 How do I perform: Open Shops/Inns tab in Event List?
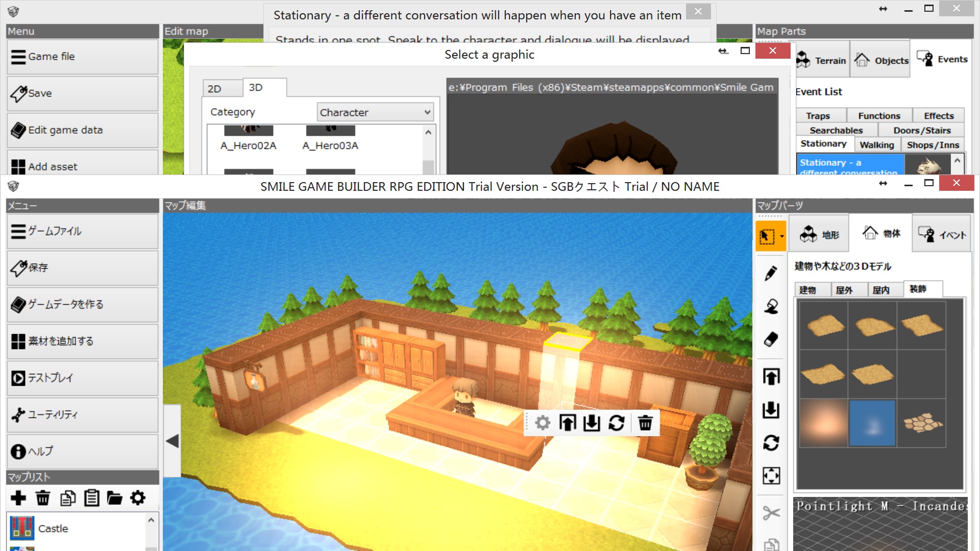click(x=933, y=145)
